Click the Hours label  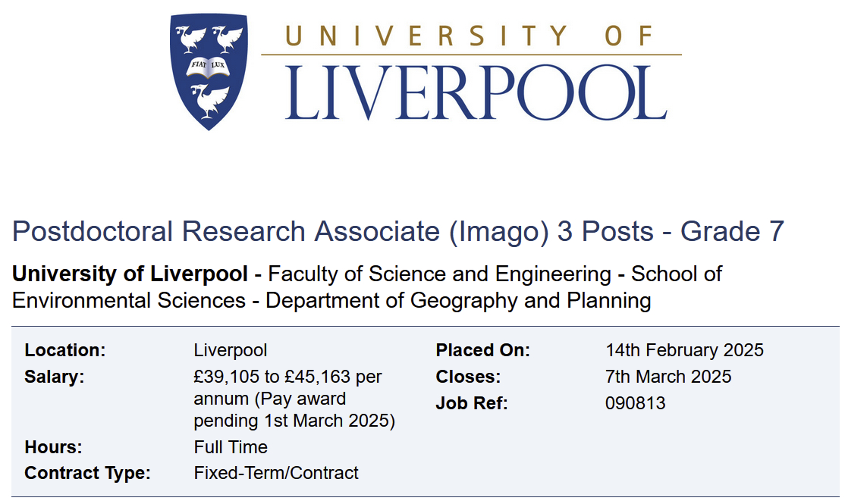pos(53,447)
